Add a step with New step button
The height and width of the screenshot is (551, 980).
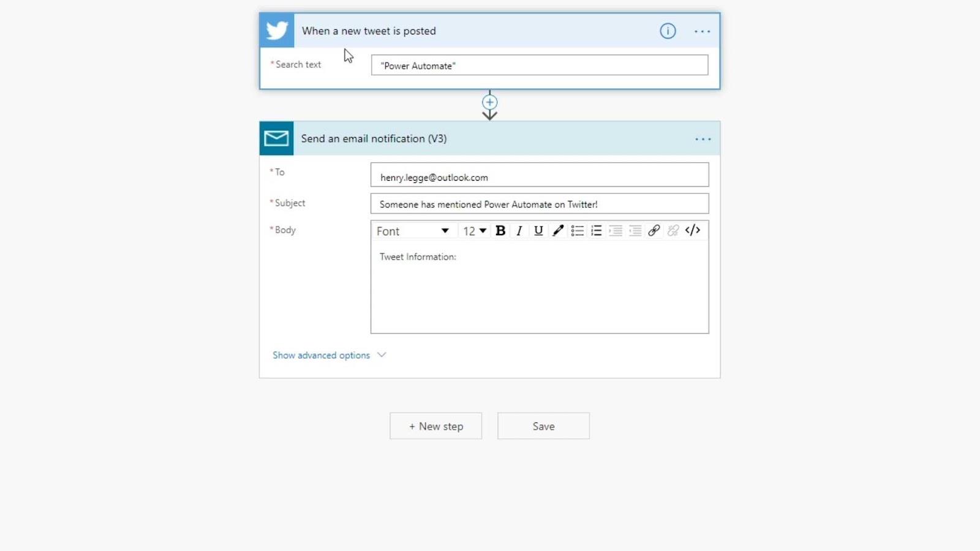(436, 426)
